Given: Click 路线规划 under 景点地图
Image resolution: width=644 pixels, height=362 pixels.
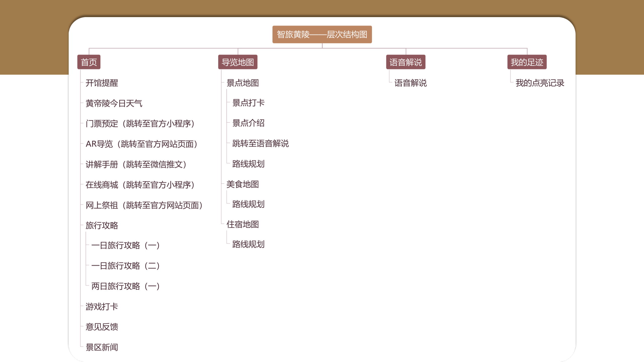Looking at the screenshot, I should (x=249, y=164).
